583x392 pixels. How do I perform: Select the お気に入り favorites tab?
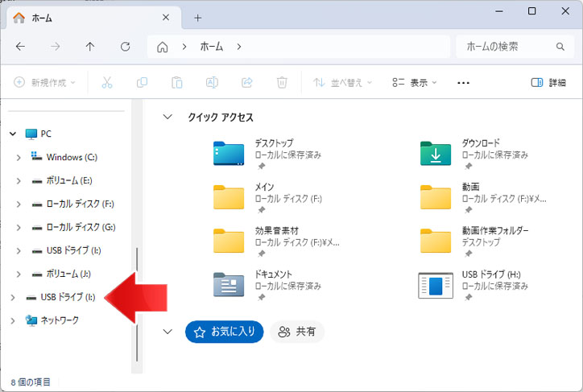pos(224,332)
